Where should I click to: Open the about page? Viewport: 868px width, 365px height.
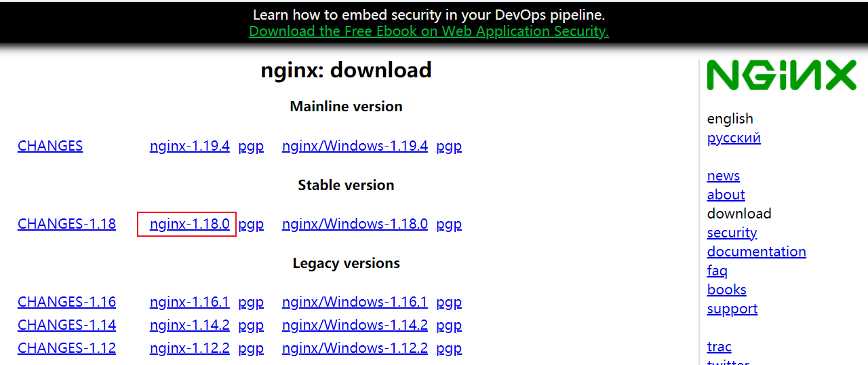(726, 195)
